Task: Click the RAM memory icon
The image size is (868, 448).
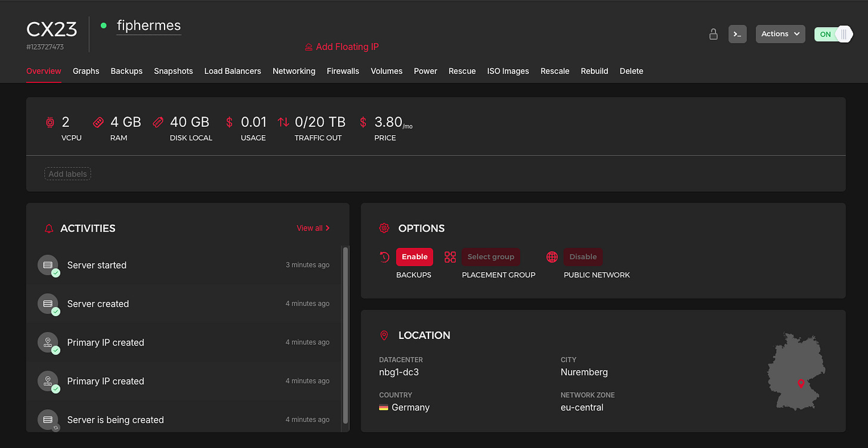Action: (x=98, y=122)
